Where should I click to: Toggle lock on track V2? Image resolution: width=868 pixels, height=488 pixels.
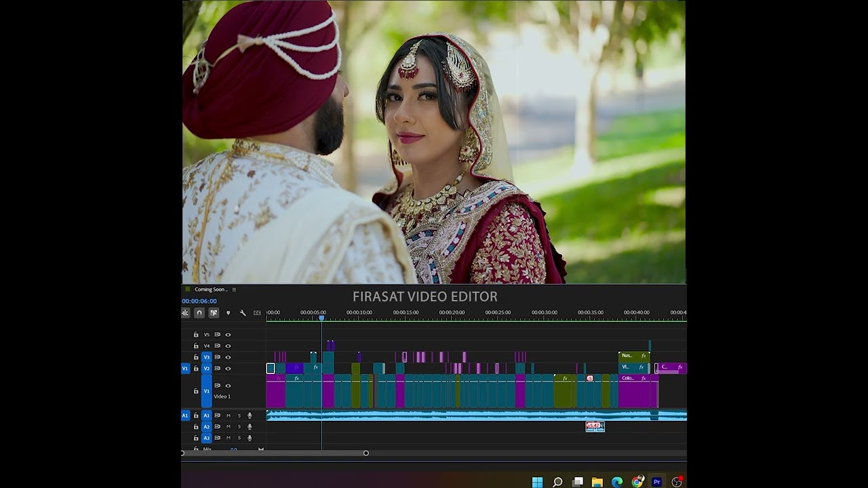(196, 369)
